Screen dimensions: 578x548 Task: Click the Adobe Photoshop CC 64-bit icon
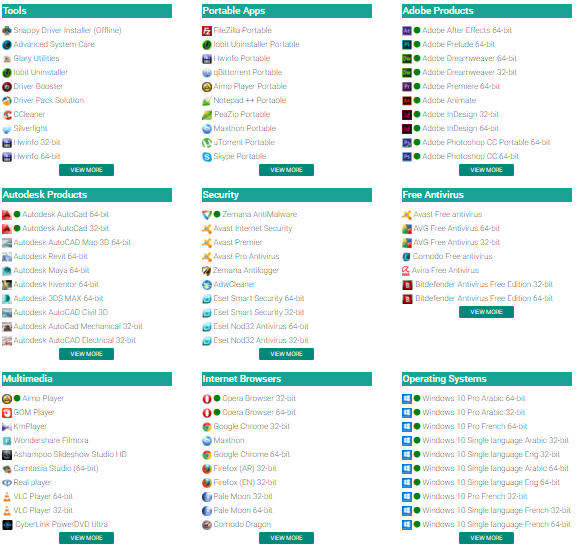pyautogui.click(x=407, y=157)
